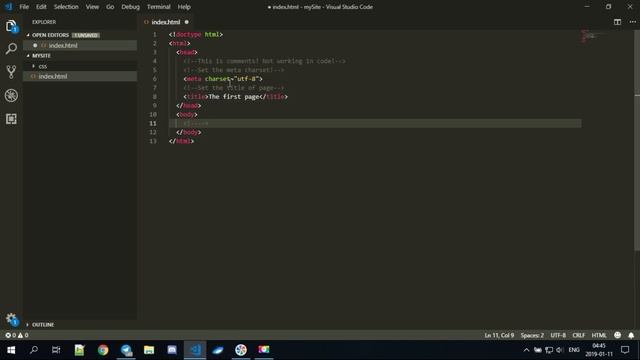This screenshot has height=360, width=640.
Task: Click the editor vertical scrollbar
Action: pos(637,139)
